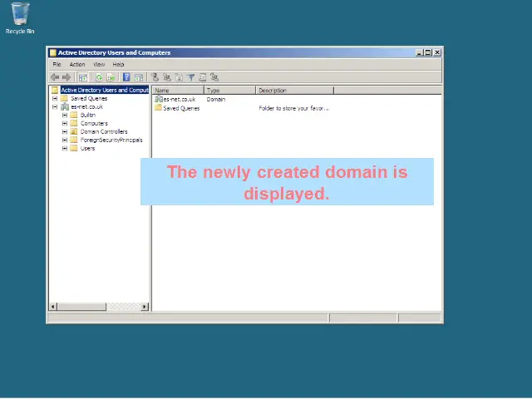Viewport: 532px width, 399px height.
Task: Open the Action menu
Action: (77, 65)
